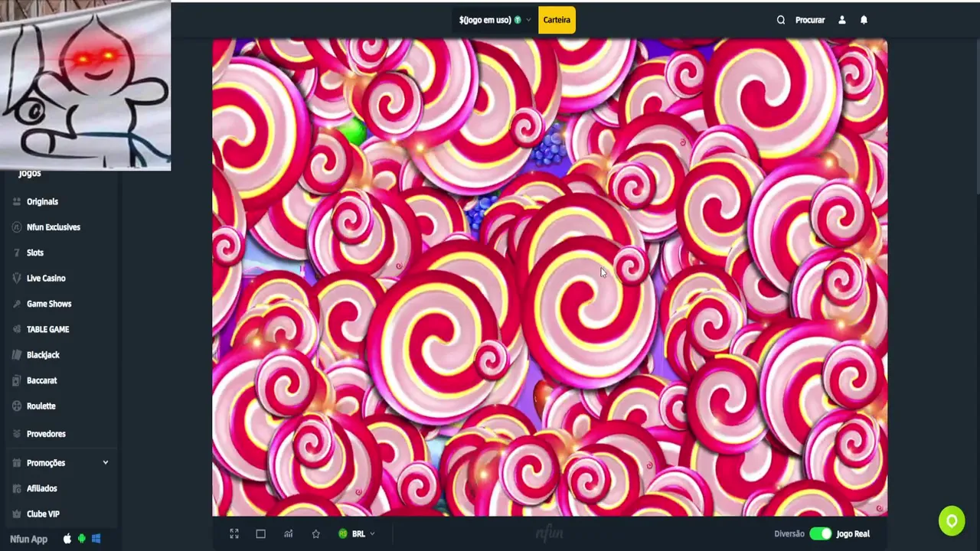Viewport: 980px width, 551px height.
Task: Click Procurar search text
Action: coord(810,20)
